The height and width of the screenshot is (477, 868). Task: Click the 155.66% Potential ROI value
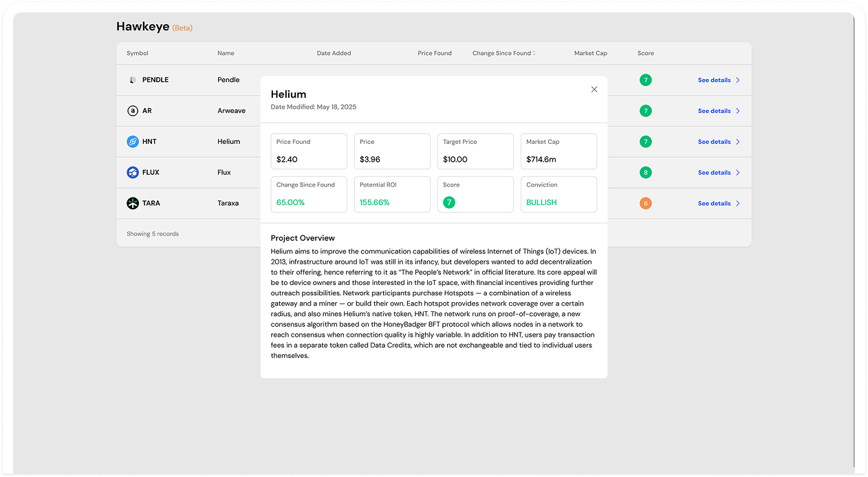375,202
